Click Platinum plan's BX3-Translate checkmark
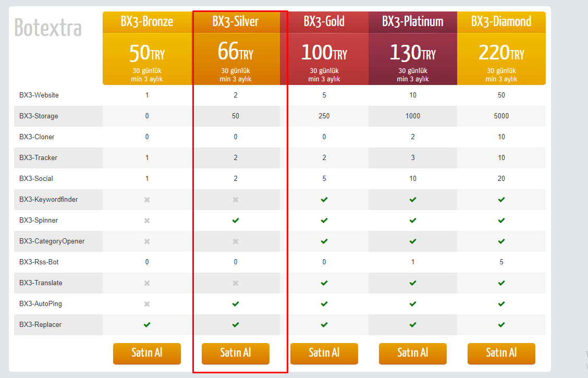Screen dimensions: 588x378 [x=413, y=283]
